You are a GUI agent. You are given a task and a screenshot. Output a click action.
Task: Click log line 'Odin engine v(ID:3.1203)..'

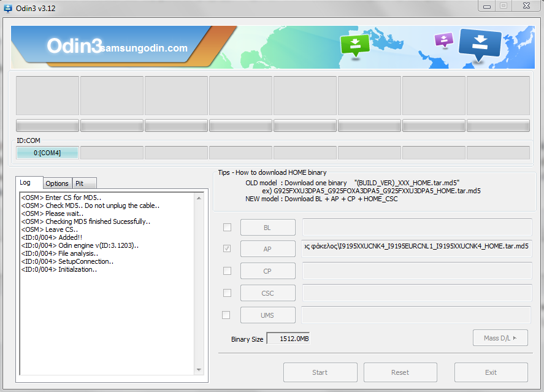[80, 245]
